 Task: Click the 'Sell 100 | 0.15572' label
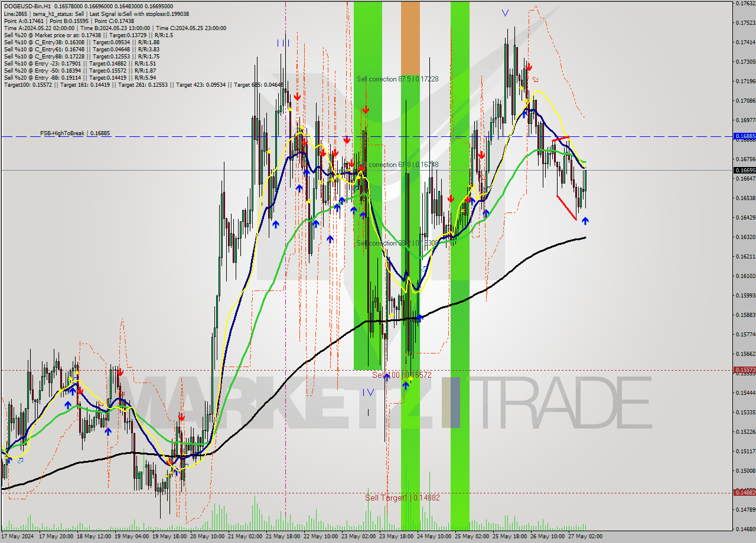click(402, 375)
